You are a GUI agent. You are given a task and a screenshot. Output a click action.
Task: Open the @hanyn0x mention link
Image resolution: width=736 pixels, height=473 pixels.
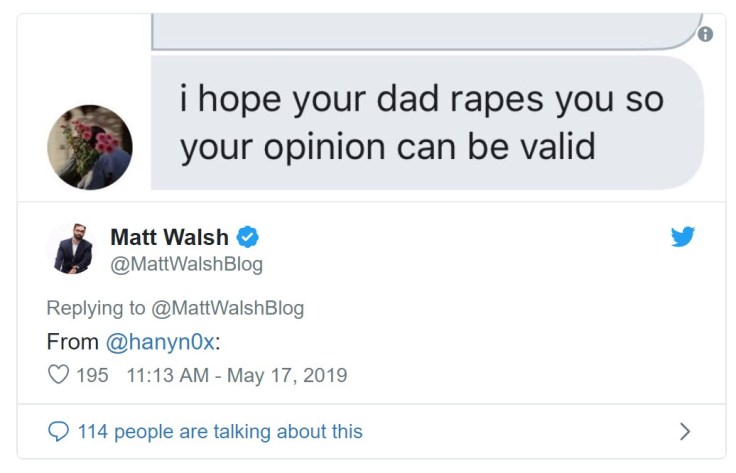[160, 341]
